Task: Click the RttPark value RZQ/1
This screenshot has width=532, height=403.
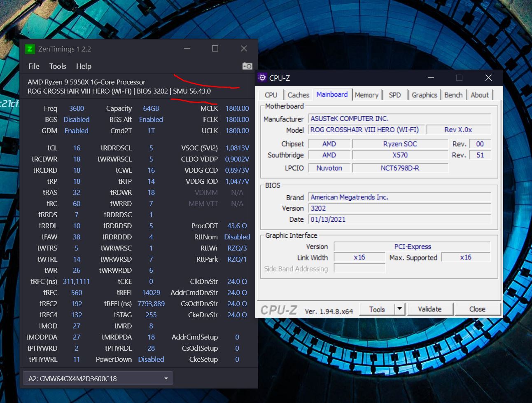Action: pyautogui.click(x=237, y=259)
